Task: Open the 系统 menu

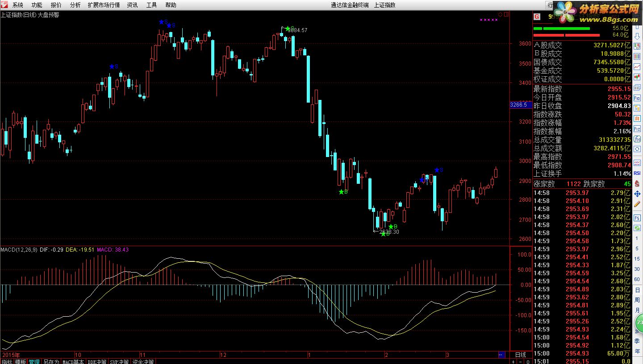Action: [18, 5]
